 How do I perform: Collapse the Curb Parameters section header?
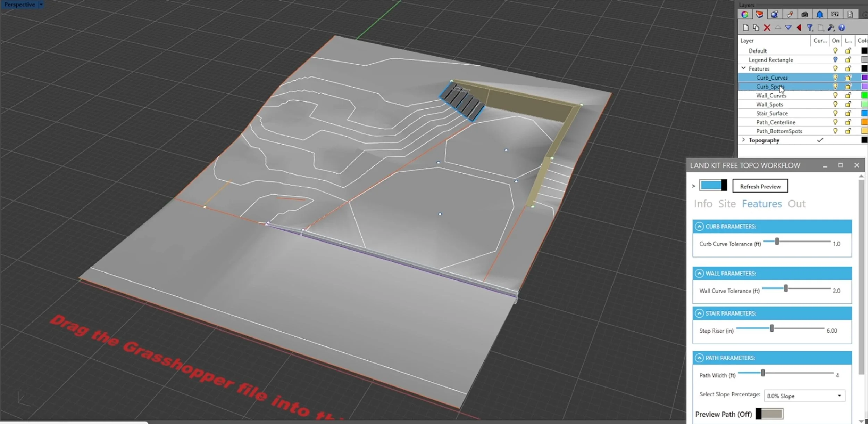point(699,226)
